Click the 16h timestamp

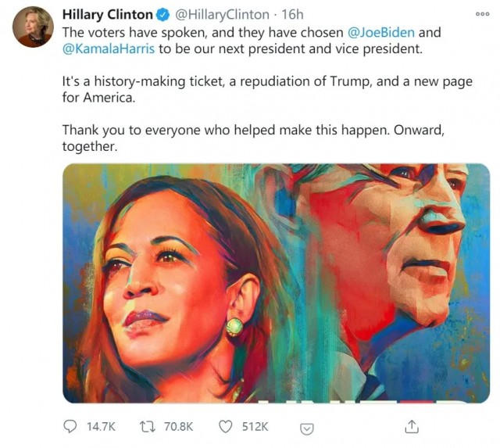[x=292, y=15]
